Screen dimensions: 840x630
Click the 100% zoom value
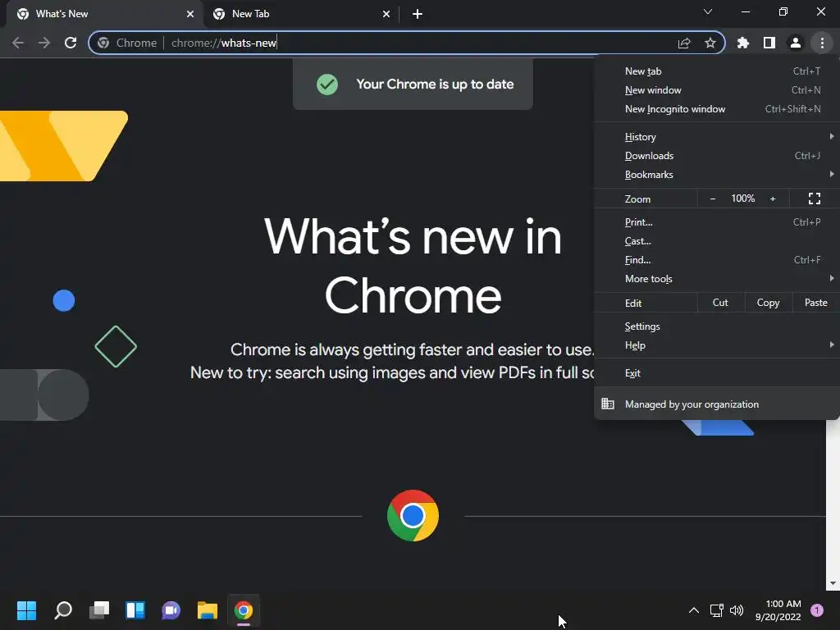click(x=742, y=199)
